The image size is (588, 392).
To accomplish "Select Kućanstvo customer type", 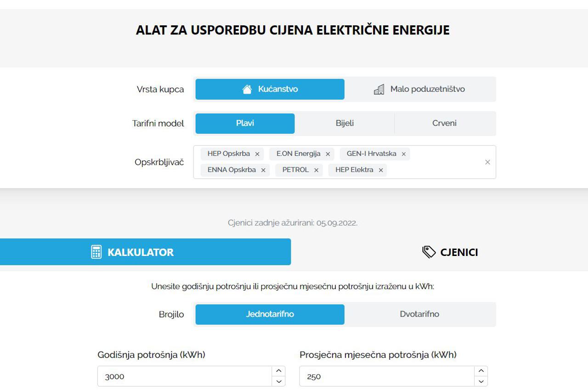I will pos(270,89).
